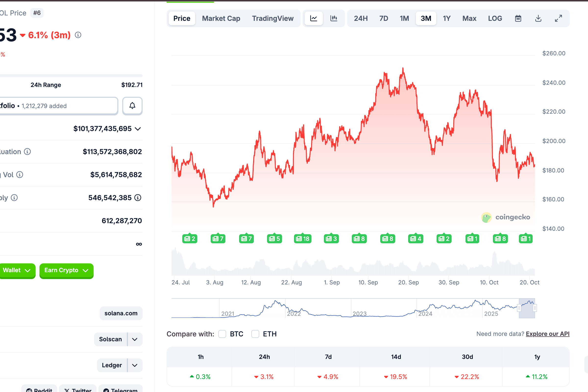Click info icon next to 3m percentage
588x392 pixels.
(78, 35)
